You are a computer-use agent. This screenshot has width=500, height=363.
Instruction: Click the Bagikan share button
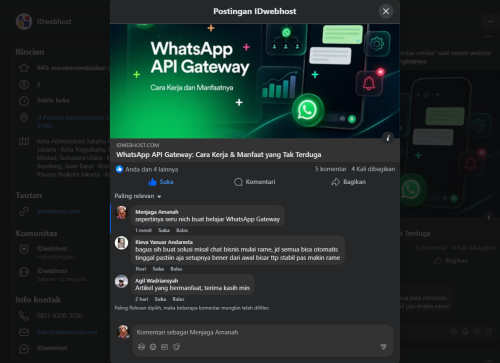pos(349,182)
